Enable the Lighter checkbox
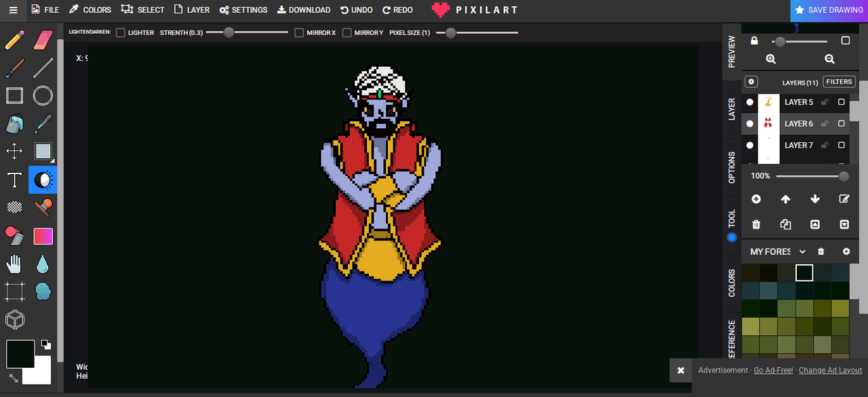This screenshot has height=397, width=868. (x=121, y=33)
